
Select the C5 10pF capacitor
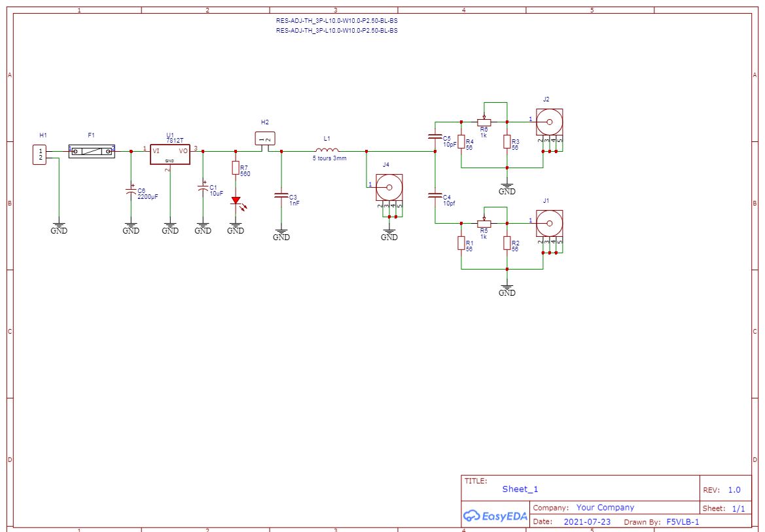[433, 137]
